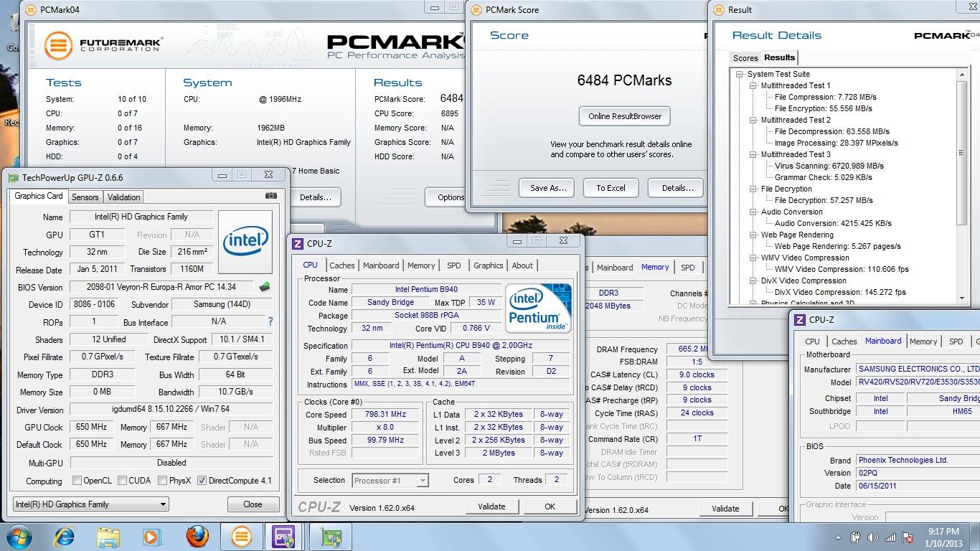Image resolution: width=980 pixels, height=551 pixels.
Task: Switch to CPU-Z via purple taskbar icon
Action: tap(283, 537)
